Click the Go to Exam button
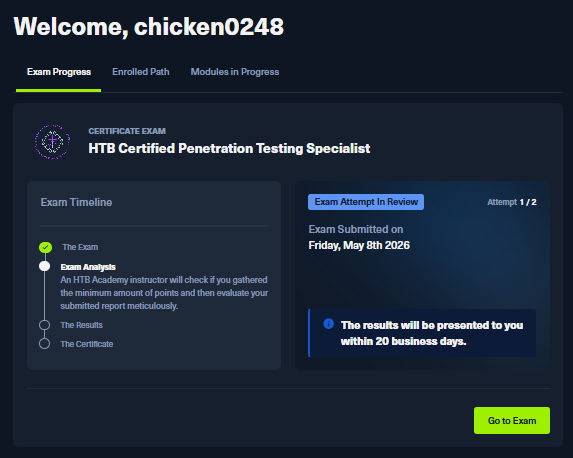 point(512,421)
